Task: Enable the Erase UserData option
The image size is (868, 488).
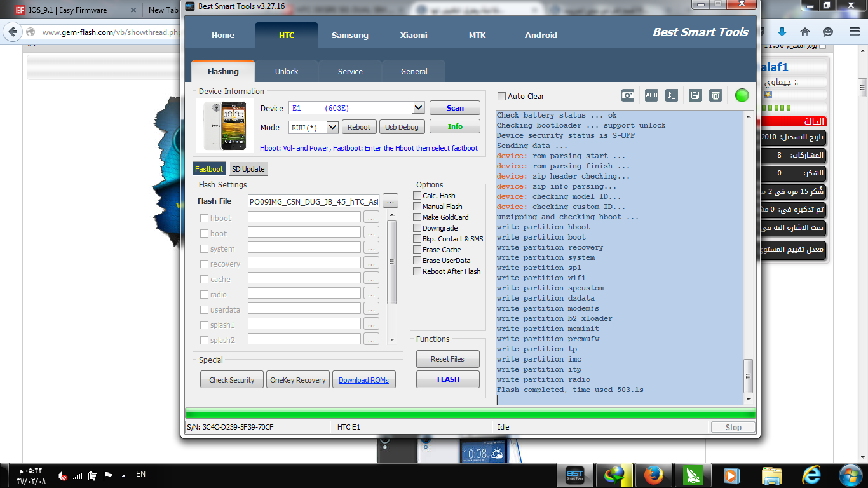Action: tap(417, 261)
